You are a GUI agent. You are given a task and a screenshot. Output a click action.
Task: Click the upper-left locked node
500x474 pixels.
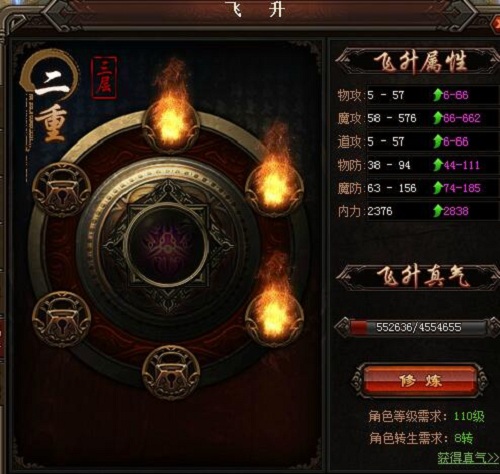(x=61, y=189)
